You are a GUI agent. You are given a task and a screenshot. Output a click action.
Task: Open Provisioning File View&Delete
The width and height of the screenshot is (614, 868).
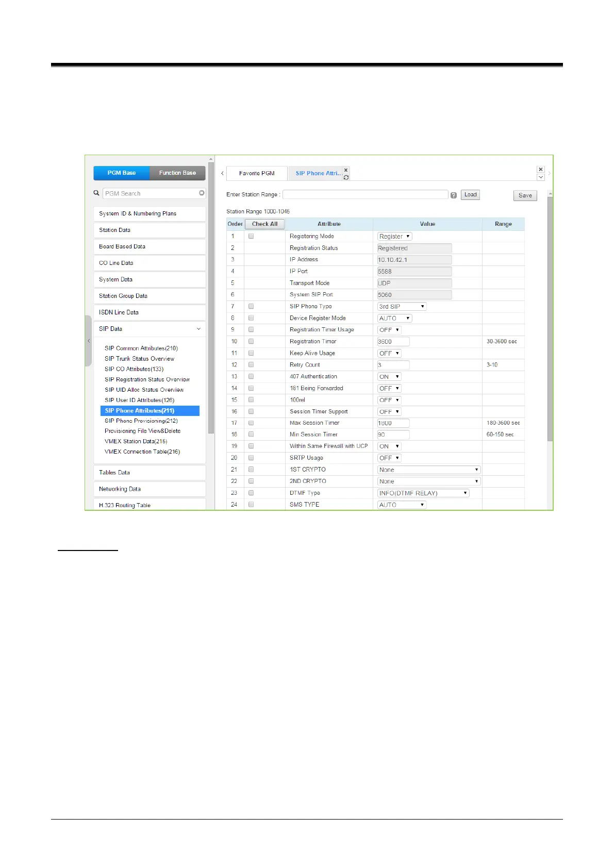143,431
